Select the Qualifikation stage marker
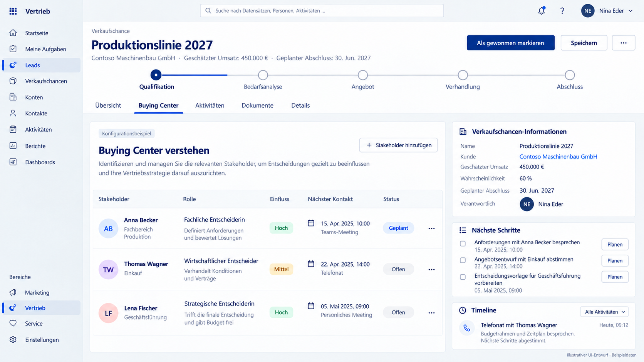Screen dimensions: 644x362 156,75
